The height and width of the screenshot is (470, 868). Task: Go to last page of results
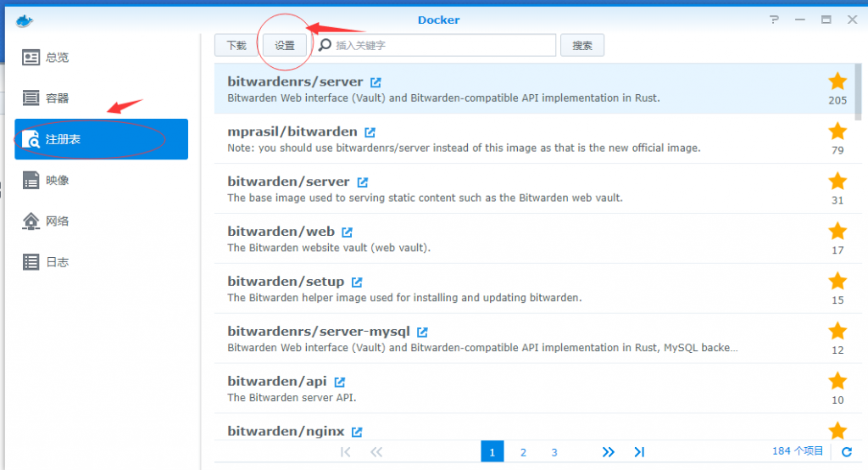[x=639, y=451]
